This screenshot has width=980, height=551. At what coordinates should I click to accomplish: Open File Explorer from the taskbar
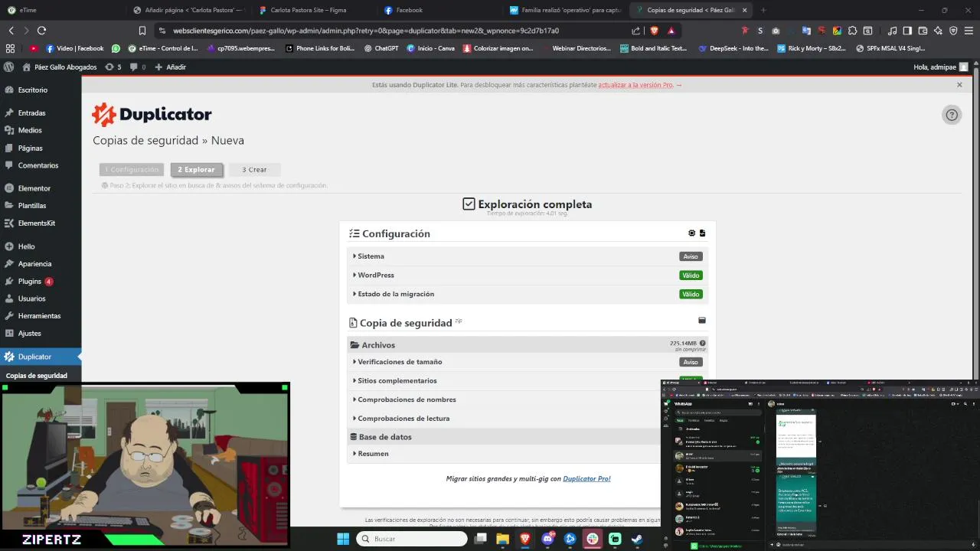(x=503, y=539)
